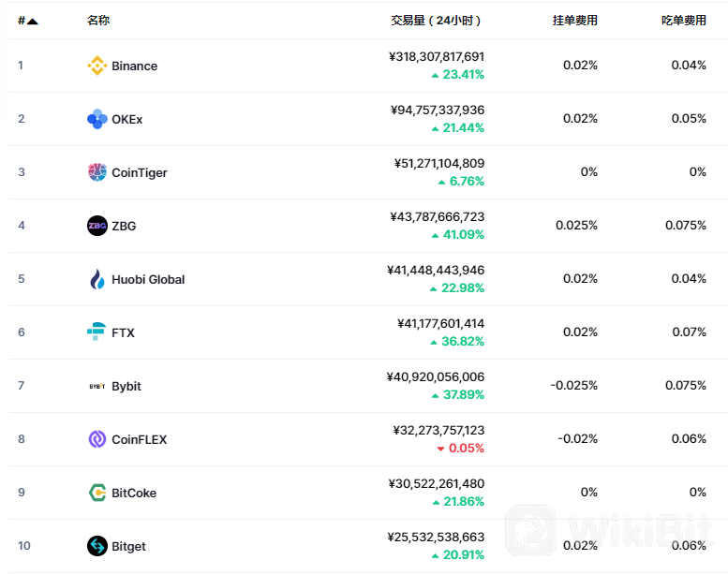Toggle sort arrow next to # column

tap(32, 21)
